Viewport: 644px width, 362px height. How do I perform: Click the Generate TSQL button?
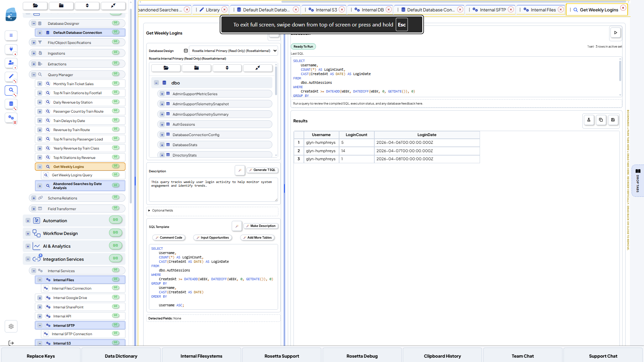(263, 170)
